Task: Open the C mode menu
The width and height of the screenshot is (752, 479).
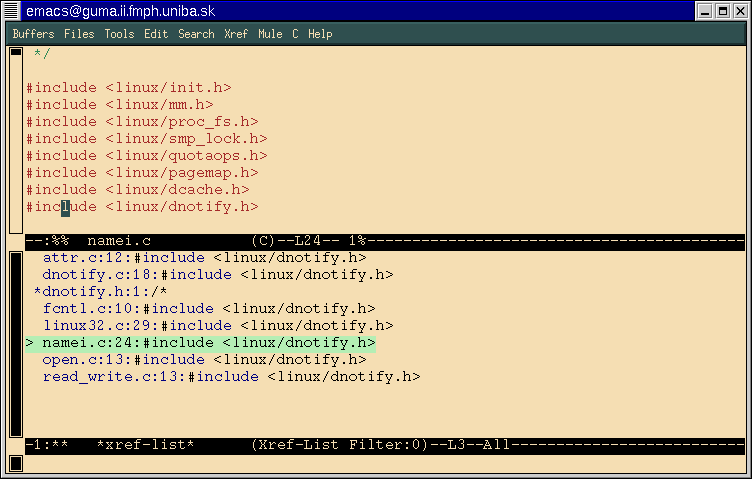Action: 295,34
